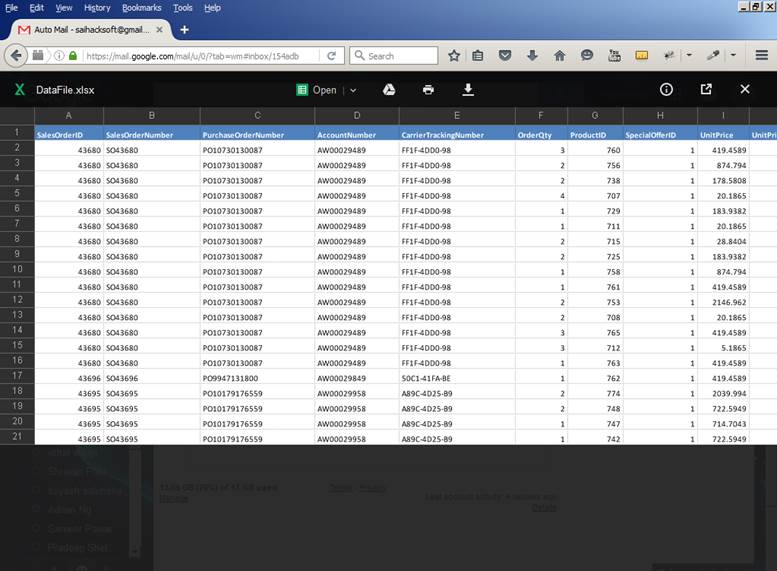Open a new browser tab

click(184, 30)
